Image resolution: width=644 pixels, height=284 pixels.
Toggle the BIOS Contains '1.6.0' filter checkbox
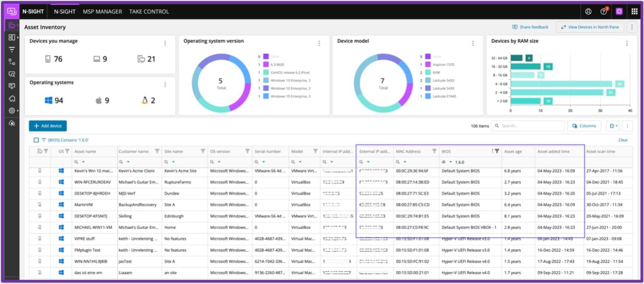tap(36, 140)
